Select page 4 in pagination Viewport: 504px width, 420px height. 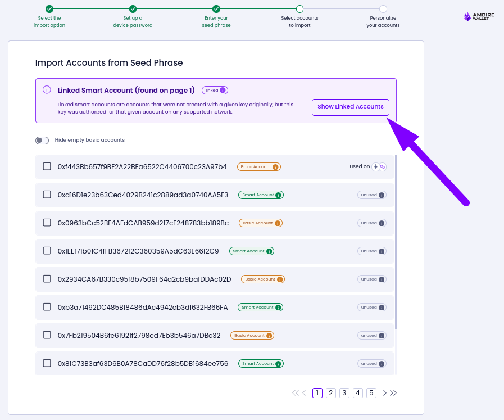click(x=358, y=392)
